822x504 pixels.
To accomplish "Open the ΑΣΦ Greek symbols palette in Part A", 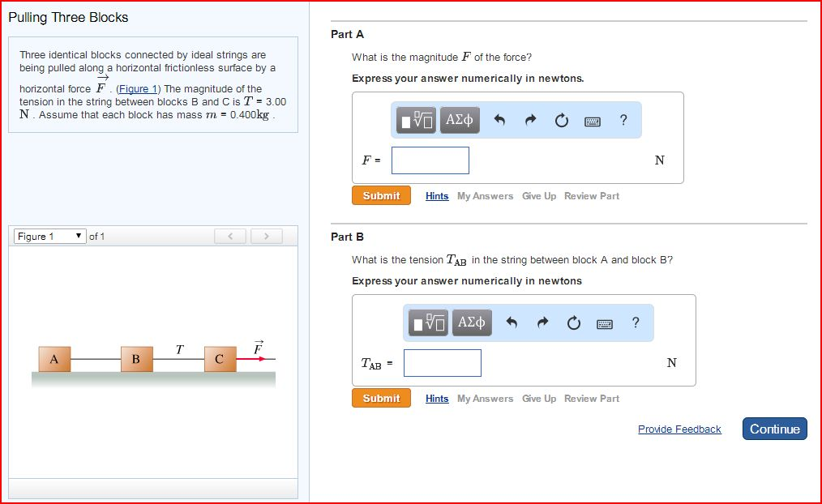I will [x=459, y=120].
